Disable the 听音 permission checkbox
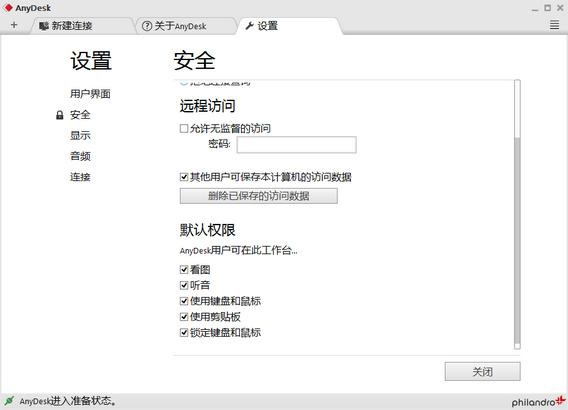The width and height of the screenshot is (568, 410). click(184, 285)
